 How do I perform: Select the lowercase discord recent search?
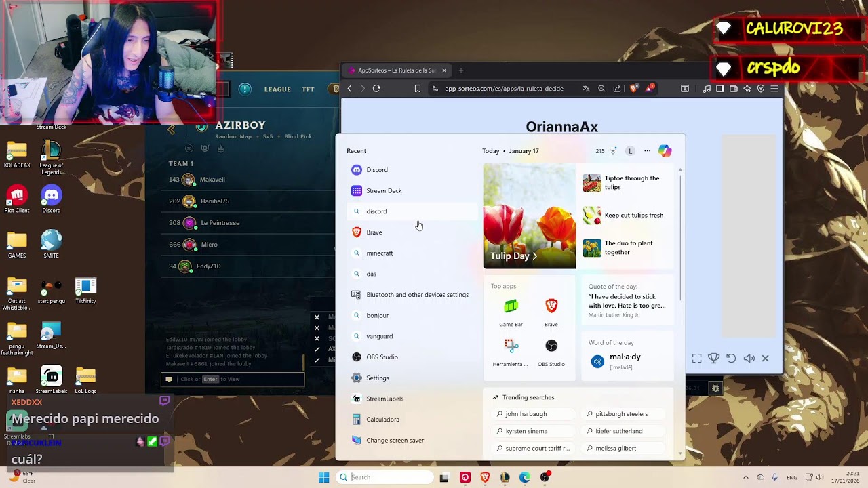click(412, 211)
